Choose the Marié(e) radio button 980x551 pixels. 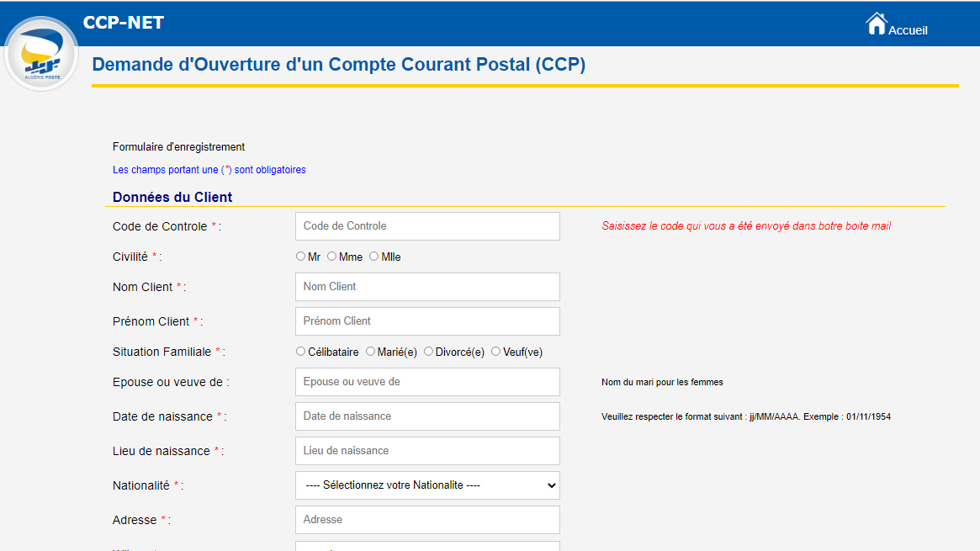371,352
